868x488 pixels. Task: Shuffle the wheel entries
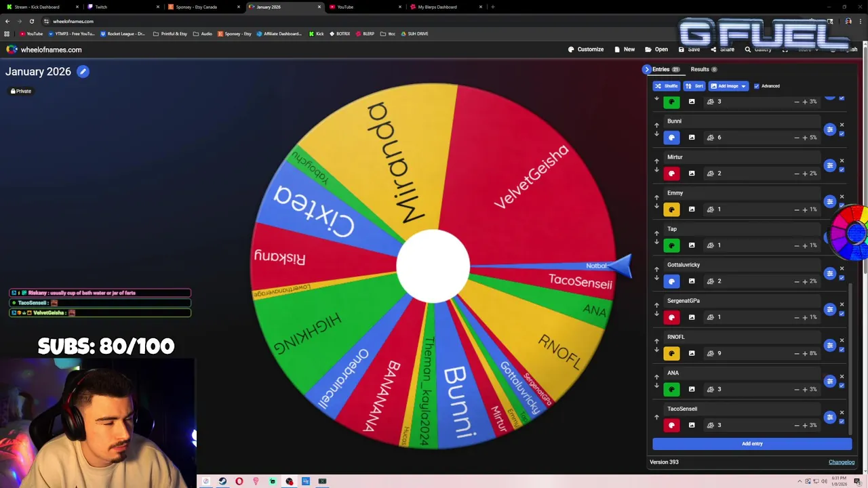(x=666, y=86)
